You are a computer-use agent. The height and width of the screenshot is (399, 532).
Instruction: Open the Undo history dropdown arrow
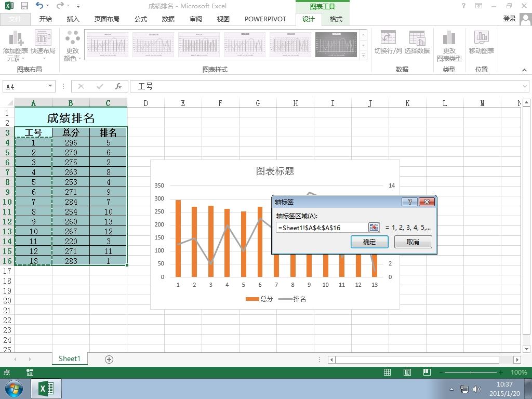pyautogui.click(x=47, y=5)
